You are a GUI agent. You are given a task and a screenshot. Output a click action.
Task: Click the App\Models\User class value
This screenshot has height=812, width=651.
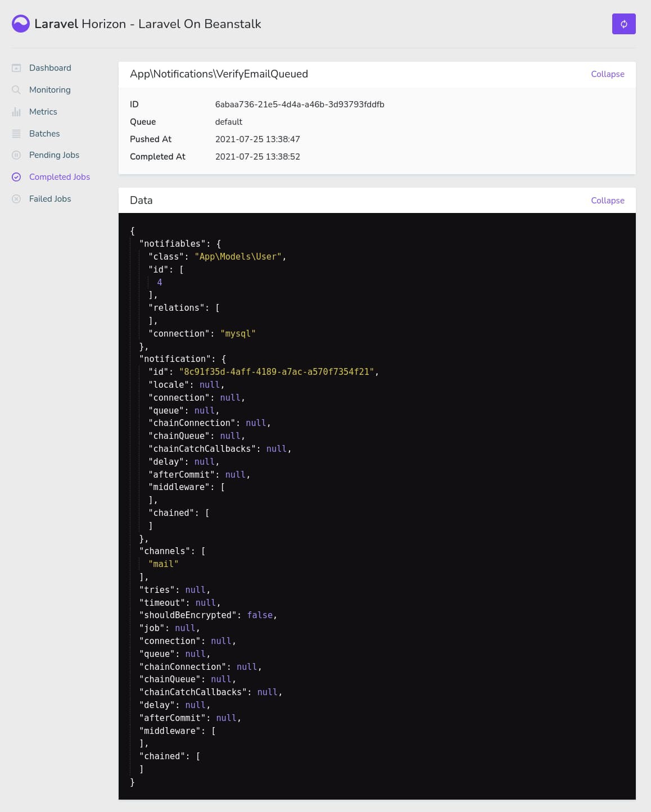click(238, 256)
